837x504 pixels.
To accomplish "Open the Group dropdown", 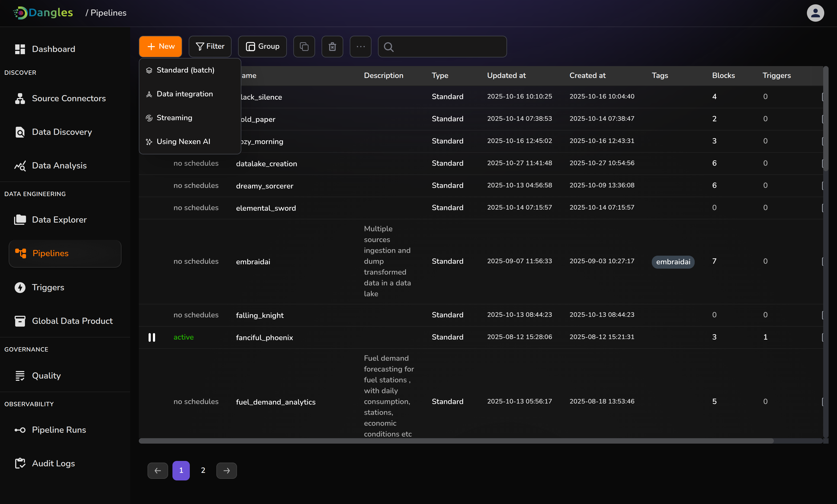I will tap(262, 47).
